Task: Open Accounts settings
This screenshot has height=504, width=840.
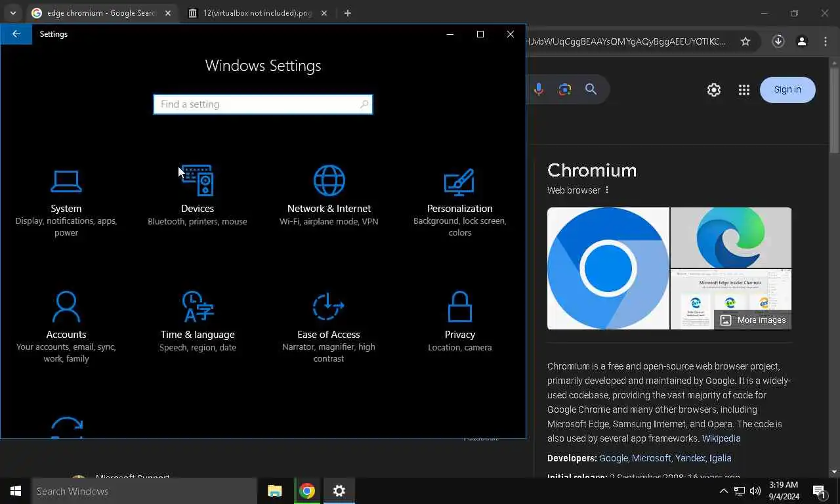Action: 66,328
